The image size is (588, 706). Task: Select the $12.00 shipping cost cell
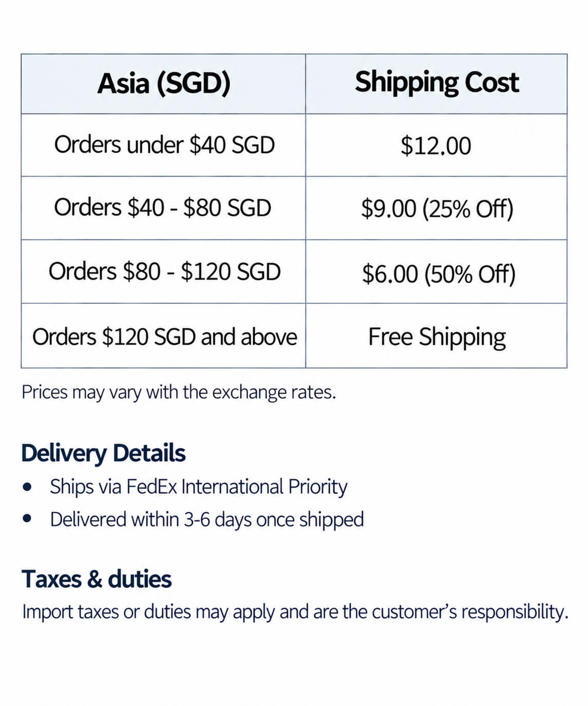437,145
